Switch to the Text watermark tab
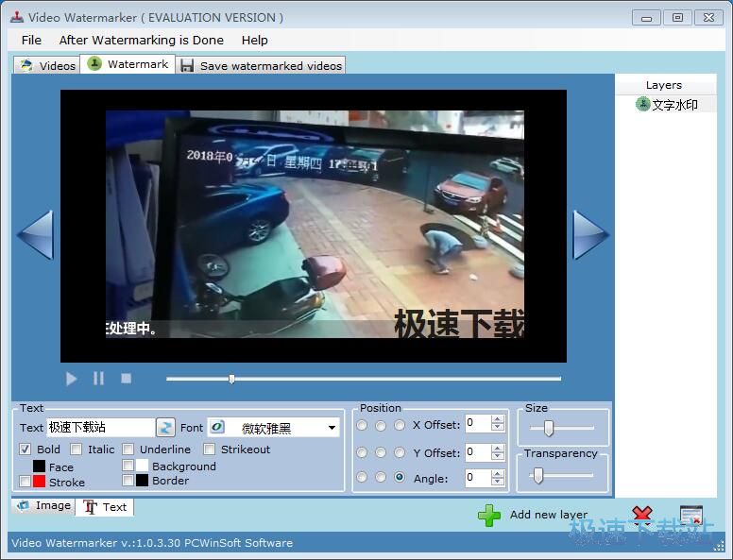 (105, 507)
